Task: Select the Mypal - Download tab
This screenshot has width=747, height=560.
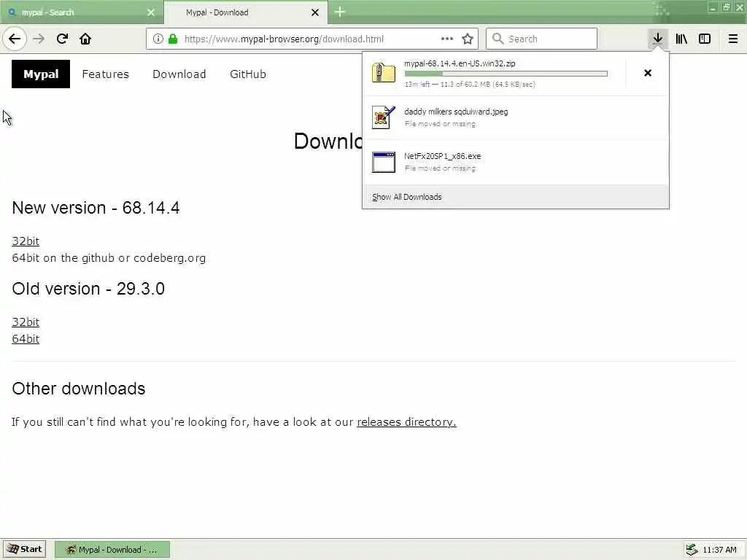Action: pos(246,12)
